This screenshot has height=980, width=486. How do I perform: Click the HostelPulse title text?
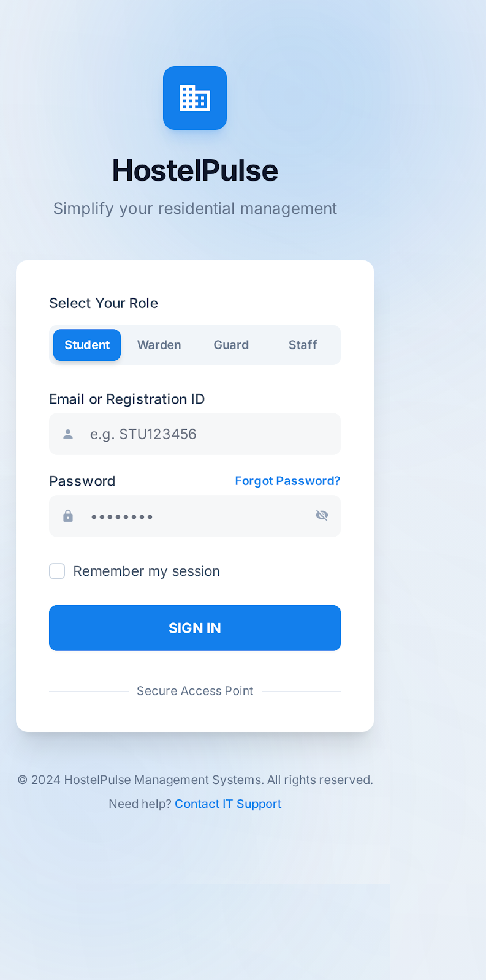click(195, 171)
